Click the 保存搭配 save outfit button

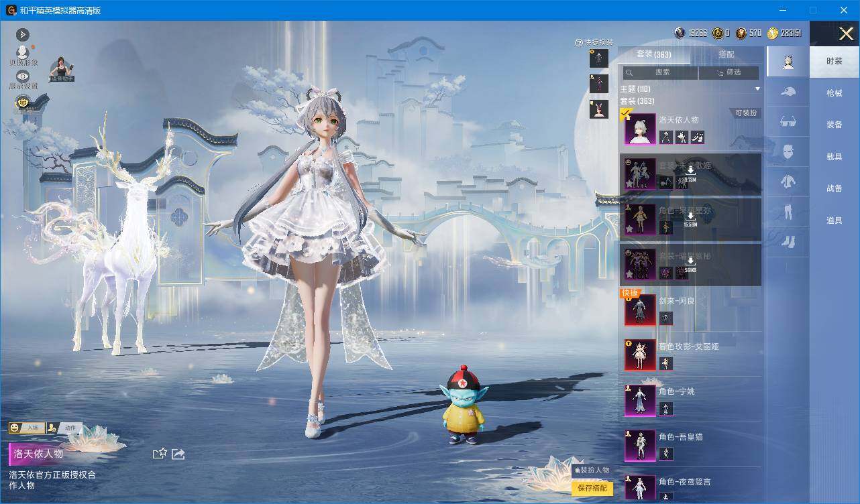[x=592, y=488]
